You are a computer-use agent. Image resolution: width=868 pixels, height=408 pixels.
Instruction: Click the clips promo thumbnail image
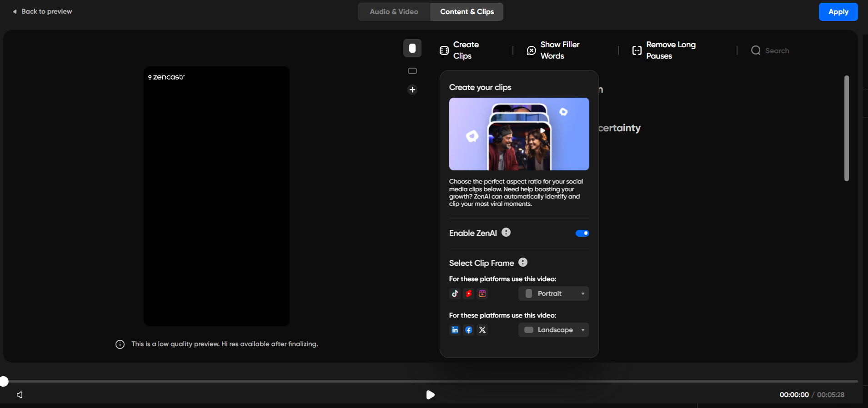point(519,134)
